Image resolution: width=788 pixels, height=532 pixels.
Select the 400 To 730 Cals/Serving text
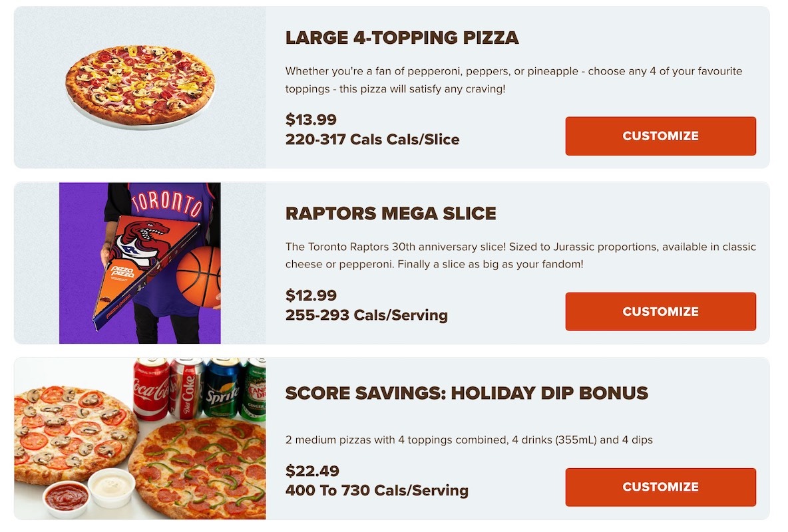[377, 491]
